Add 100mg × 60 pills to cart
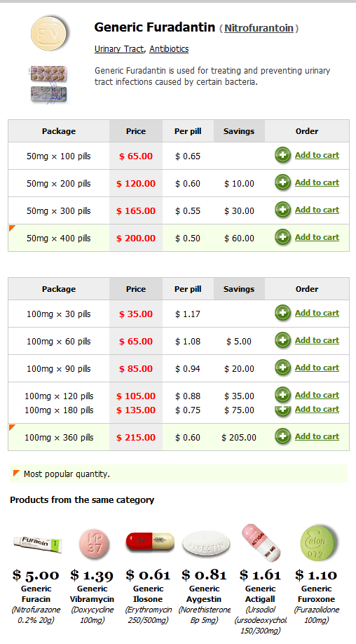 317,340
